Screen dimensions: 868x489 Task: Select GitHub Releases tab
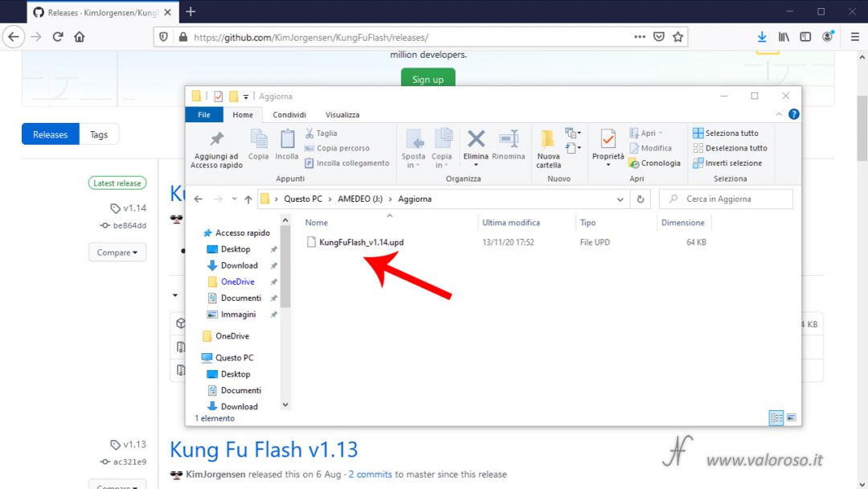click(51, 134)
